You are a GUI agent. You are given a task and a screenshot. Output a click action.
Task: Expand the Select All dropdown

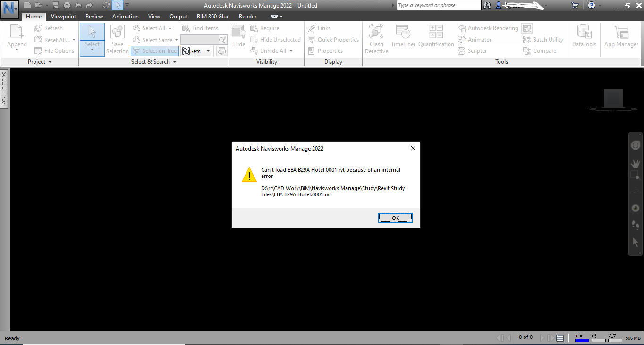click(169, 28)
